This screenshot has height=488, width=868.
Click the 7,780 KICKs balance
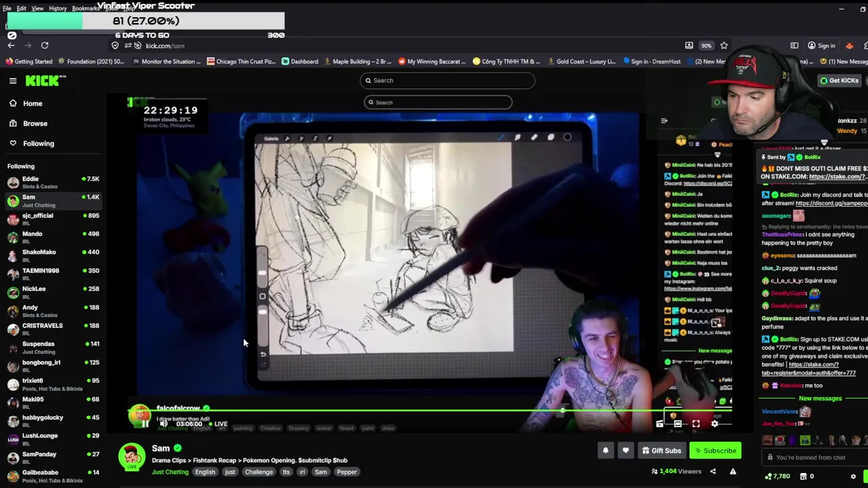(x=777, y=476)
